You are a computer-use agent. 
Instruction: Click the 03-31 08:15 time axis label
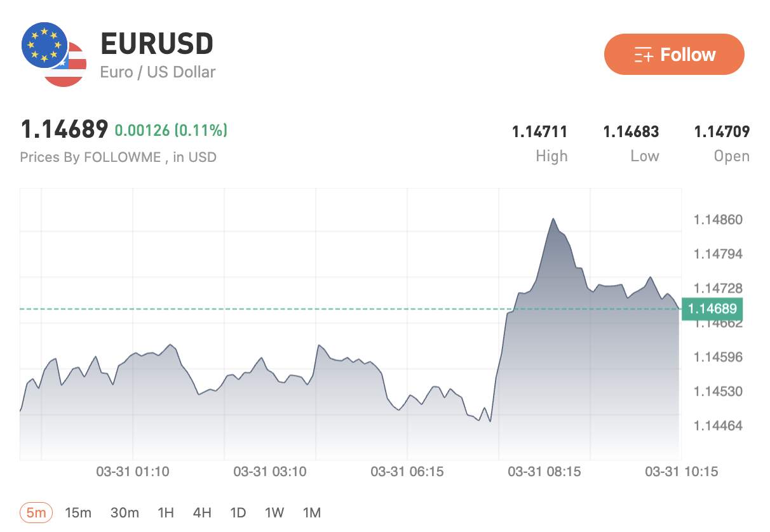click(544, 472)
